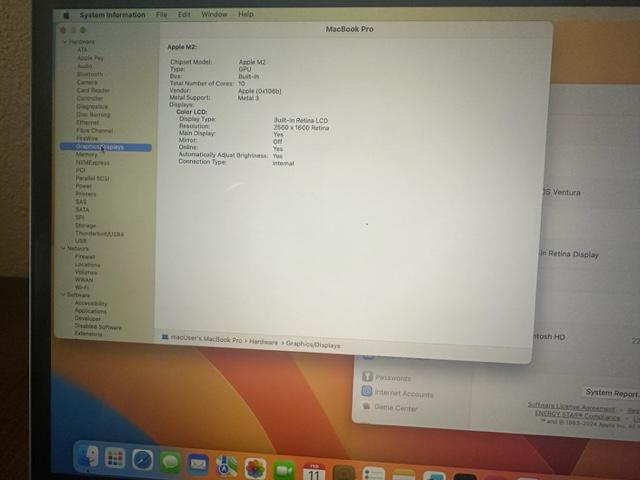Screen dimensions: 640x480
Task: Open the Software License Agreement link
Action: coord(571,407)
